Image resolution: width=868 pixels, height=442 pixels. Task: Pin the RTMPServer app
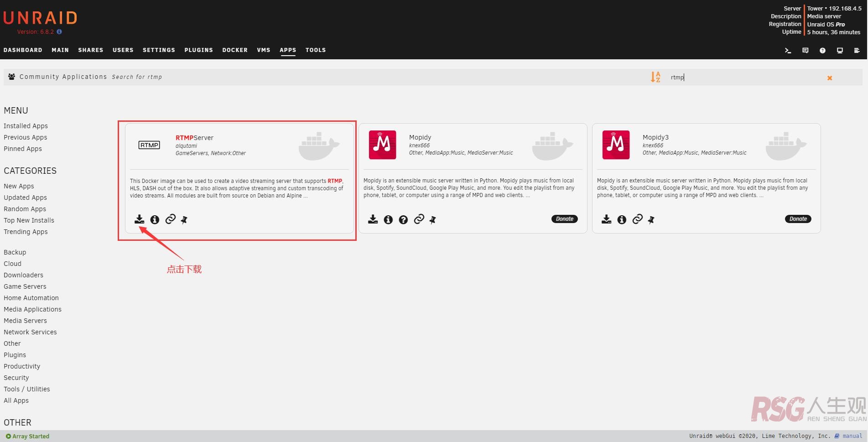click(x=184, y=220)
